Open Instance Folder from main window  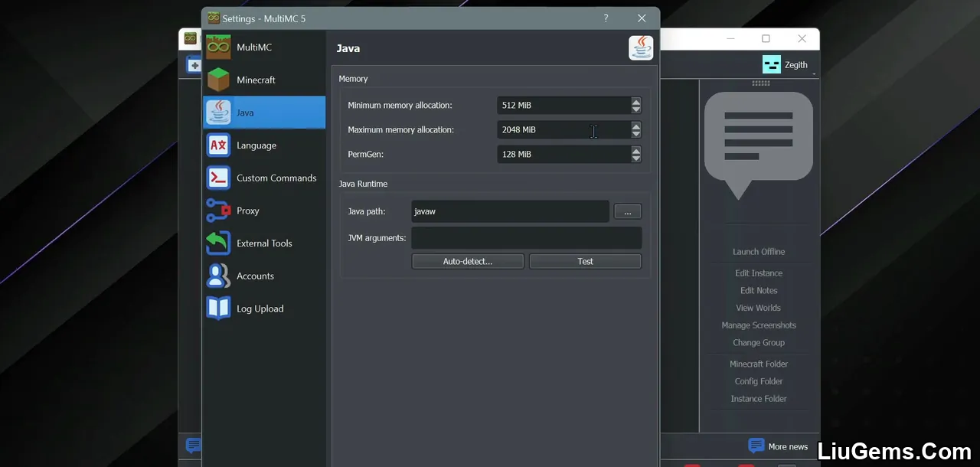[759, 399]
